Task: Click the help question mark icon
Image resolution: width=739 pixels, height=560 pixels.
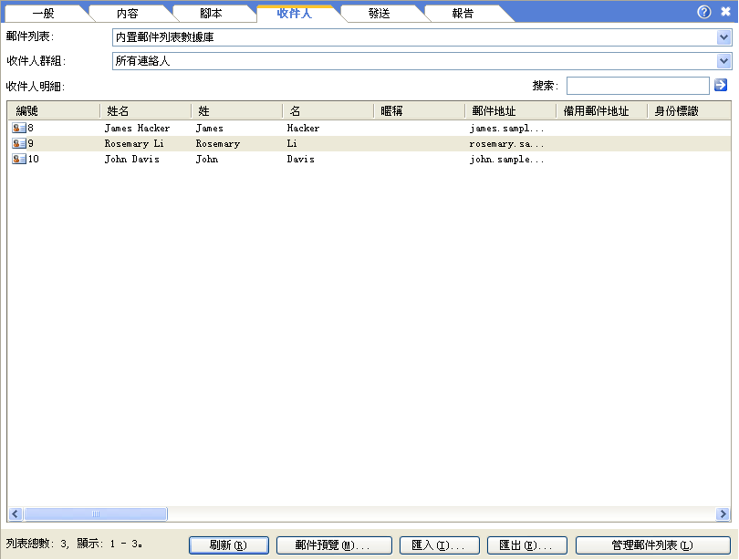Action: 703,12
